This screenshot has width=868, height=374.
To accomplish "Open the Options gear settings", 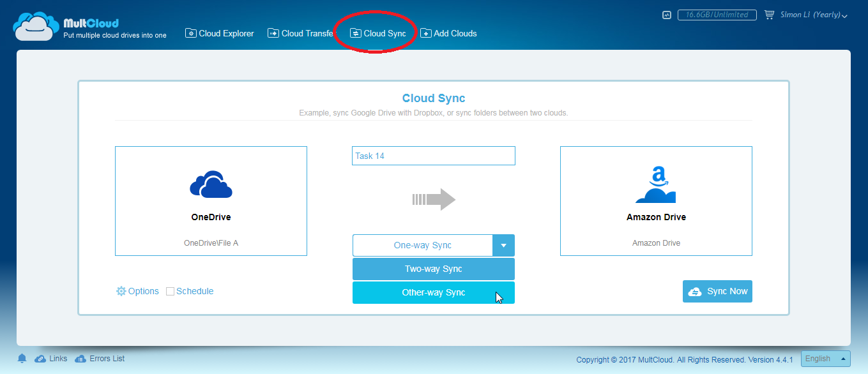I will click(137, 291).
